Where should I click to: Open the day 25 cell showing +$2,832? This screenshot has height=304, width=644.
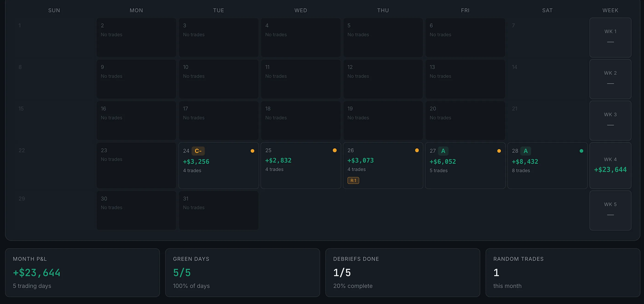301,166
